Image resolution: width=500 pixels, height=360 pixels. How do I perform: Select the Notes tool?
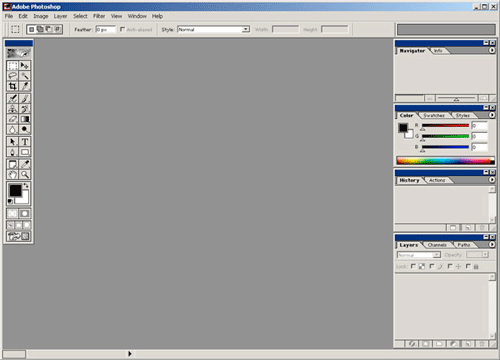[12, 164]
